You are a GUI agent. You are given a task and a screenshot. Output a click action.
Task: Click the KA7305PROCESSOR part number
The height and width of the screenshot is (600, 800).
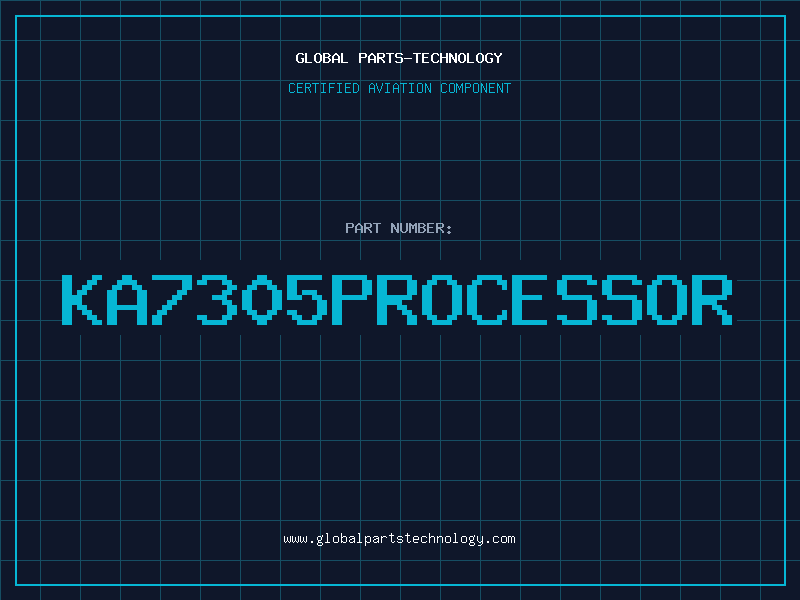coord(397,299)
